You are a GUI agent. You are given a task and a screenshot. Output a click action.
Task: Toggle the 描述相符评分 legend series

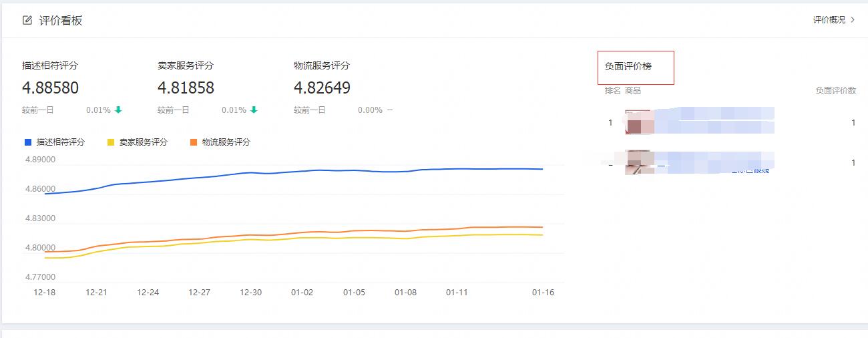coord(61,142)
